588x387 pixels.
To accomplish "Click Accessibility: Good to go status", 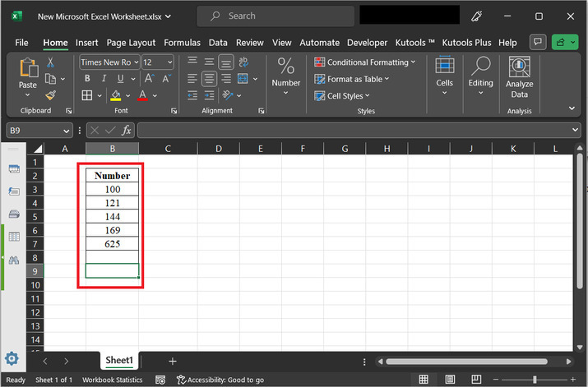I will (220, 380).
